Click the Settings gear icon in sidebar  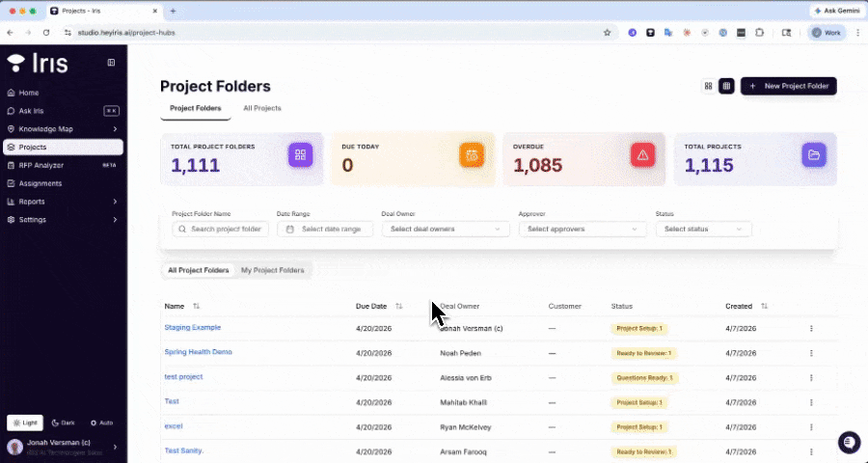pos(11,220)
